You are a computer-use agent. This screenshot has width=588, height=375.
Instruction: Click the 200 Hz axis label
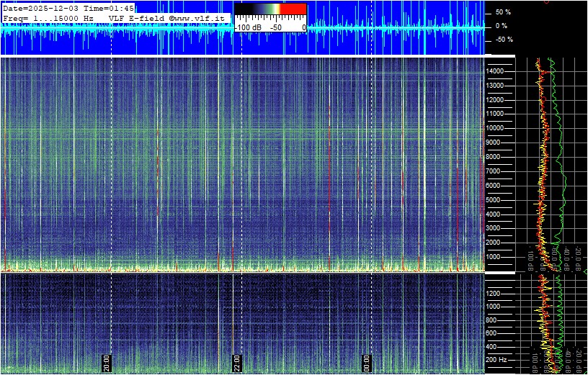[x=496, y=359]
